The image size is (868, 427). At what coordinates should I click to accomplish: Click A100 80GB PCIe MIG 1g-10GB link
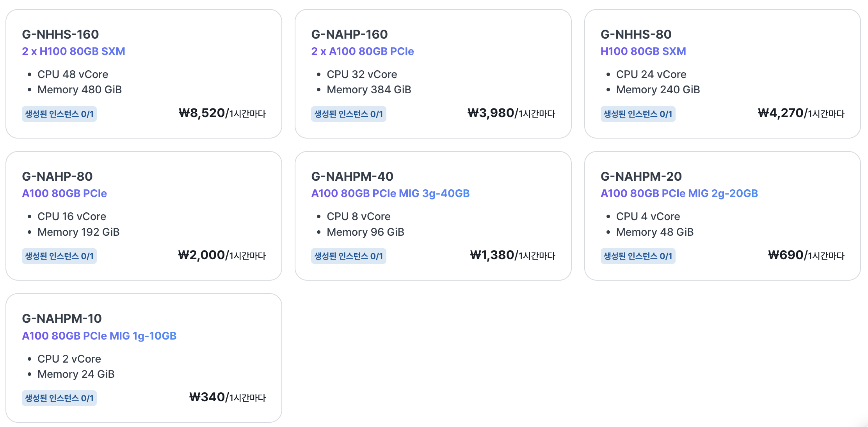click(99, 336)
